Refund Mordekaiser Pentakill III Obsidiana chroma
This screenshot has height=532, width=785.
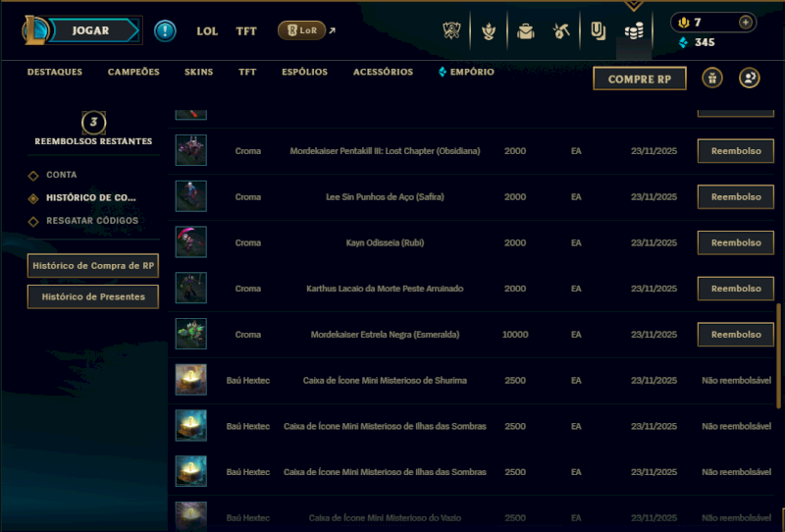735,151
